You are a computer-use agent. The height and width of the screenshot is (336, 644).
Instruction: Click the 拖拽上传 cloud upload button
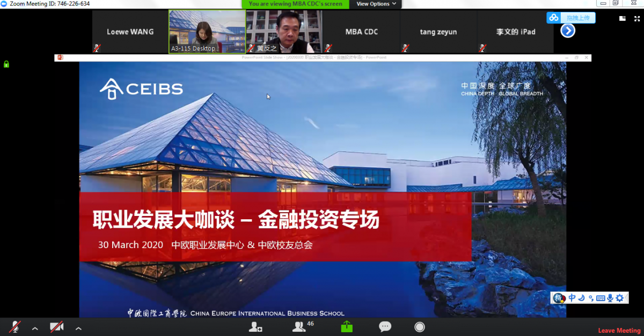click(571, 18)
